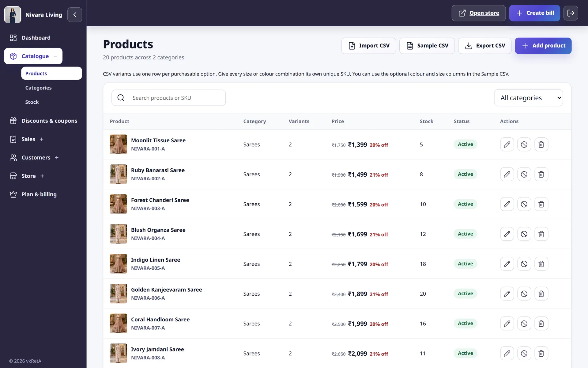The image size is (588, 368).
Task: Open the Moonlit Tissue Saree thumbnail
Action: click(x=118, y=144)
